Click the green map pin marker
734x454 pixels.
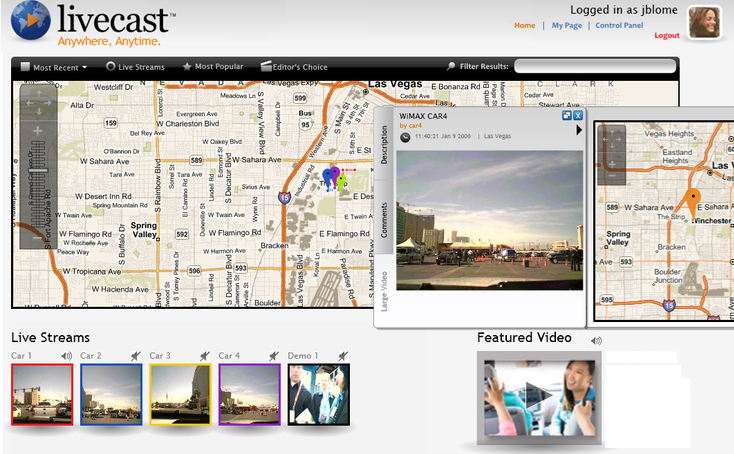[342, 183]
